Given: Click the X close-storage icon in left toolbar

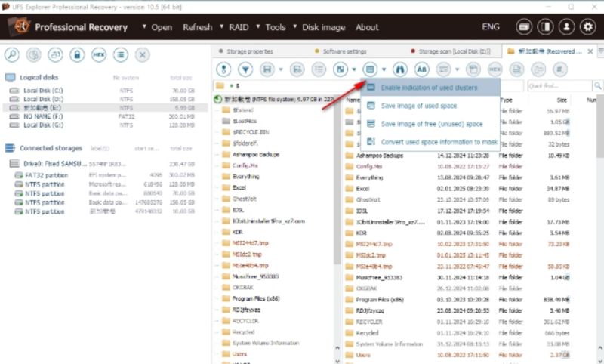Looking at the screenshot, I should [x=142, y=54].
